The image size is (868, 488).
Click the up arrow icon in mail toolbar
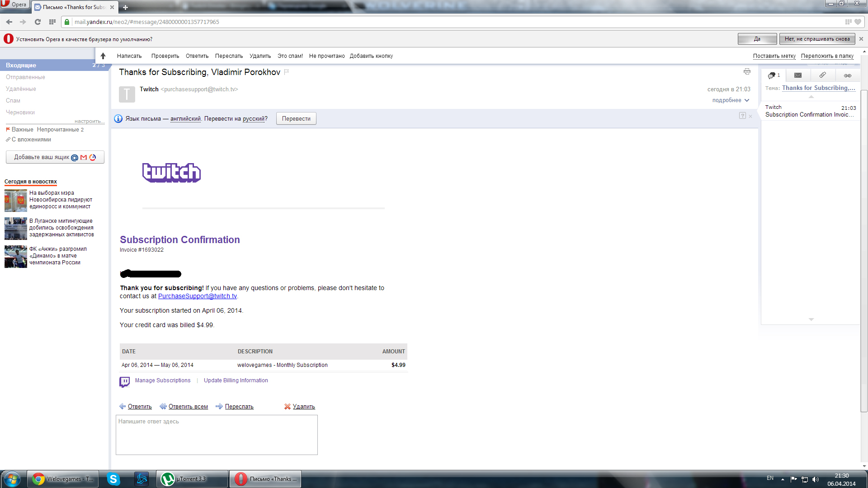pos(103,56)
